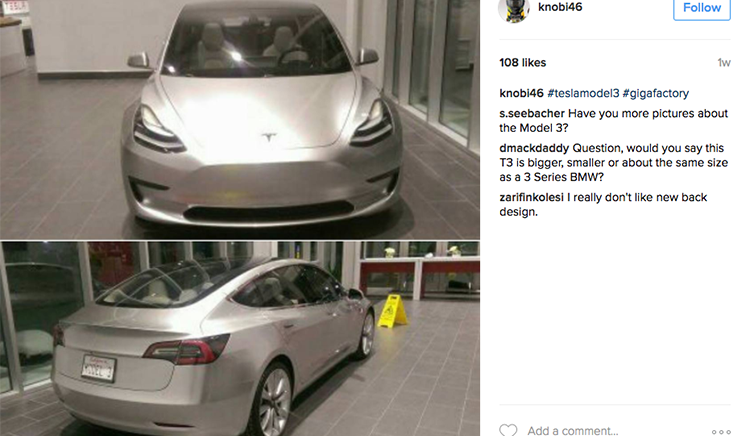Click the Add a comment field
Viewport: 750px width, 436px height.
pyautogui.click(x=573, y=431)
